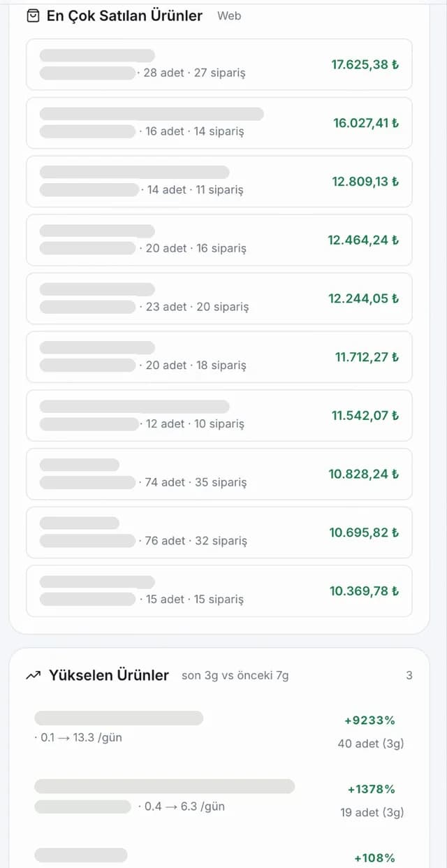
Task: Click the count 3 in Yükselen Ürünler header
Action: click(409, 675)
